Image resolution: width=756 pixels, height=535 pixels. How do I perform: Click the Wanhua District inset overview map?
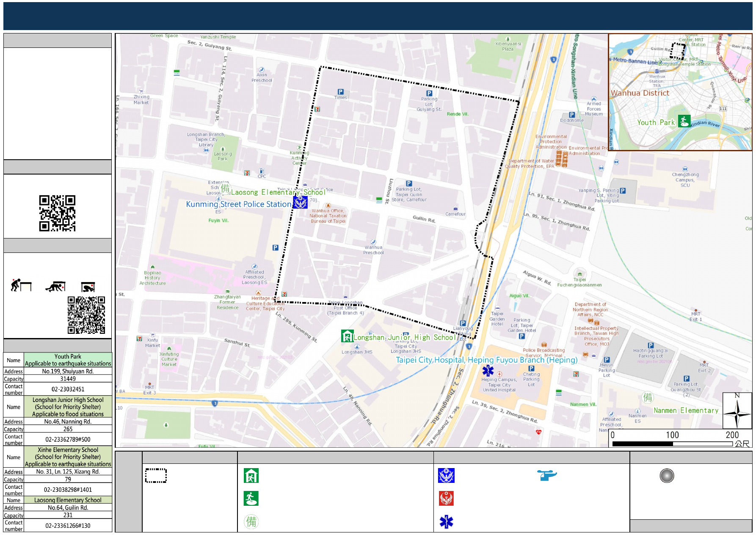680,92
